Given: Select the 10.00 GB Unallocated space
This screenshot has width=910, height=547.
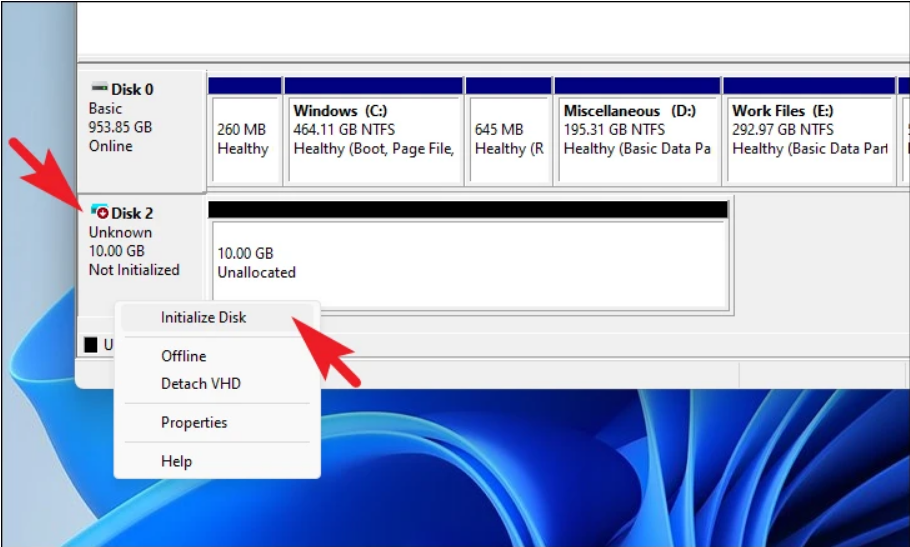Looking at the screenshot, I should (x=469, y=264).
